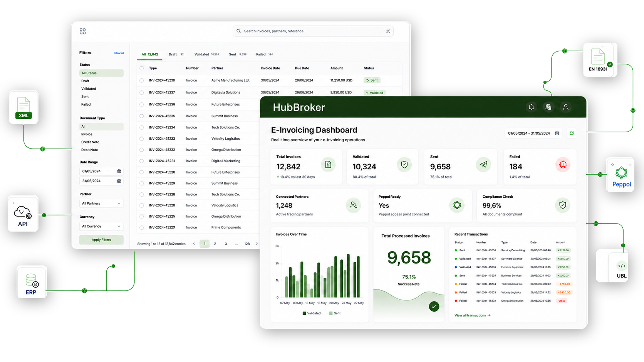Click the Compliance Check shield icon
This screenshot has height=362, width=644.
[562, 205]
